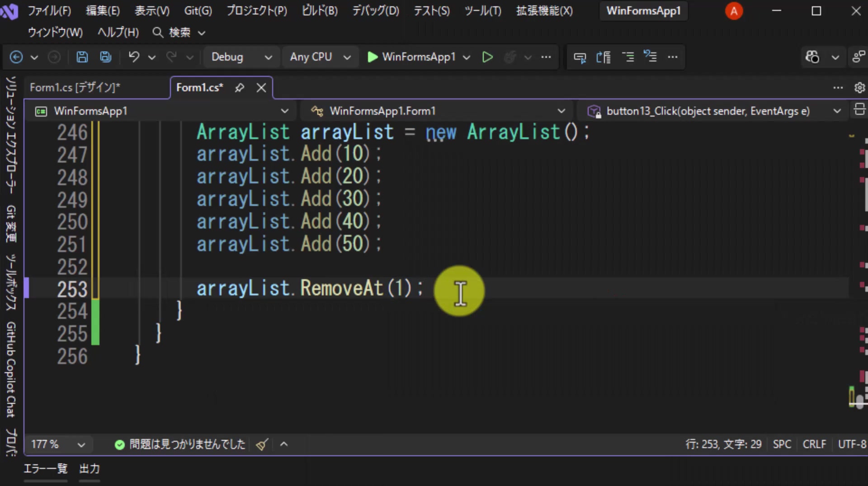Click the comment-out selected lines icon
Screen dimensions: 868x486
coord(628,57)
